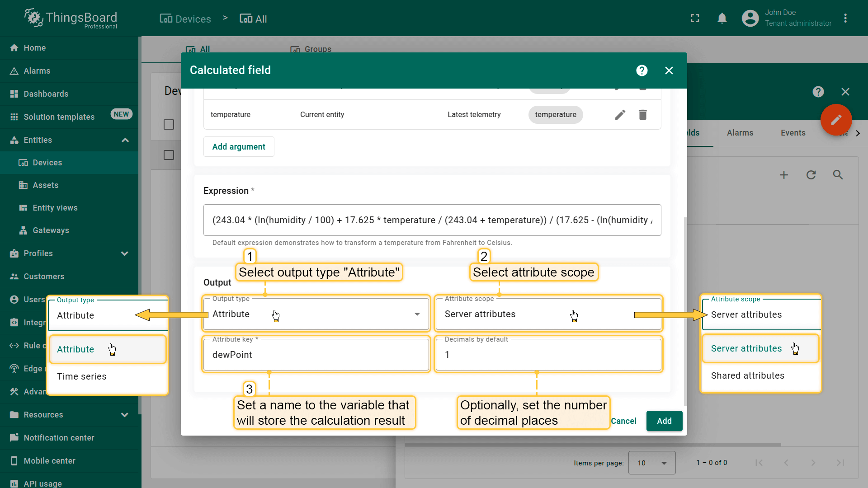Switch to the Alarms tab

tap(740, 133)
